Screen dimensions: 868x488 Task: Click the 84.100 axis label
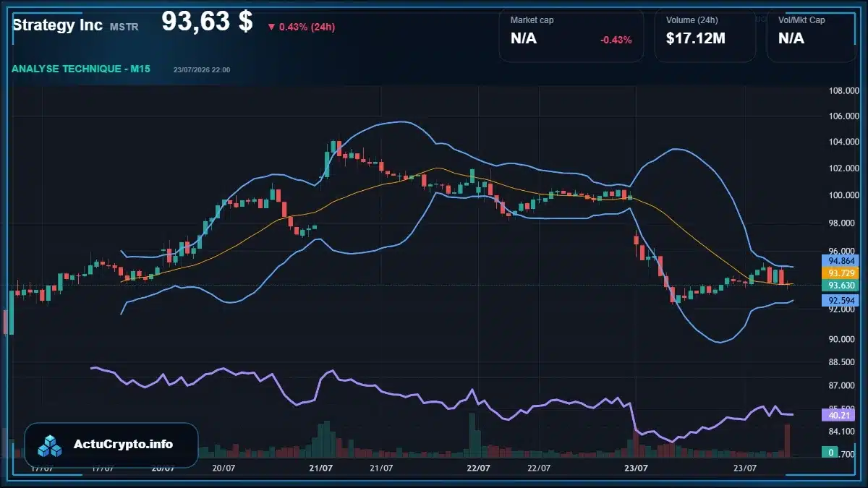[843, 432]
